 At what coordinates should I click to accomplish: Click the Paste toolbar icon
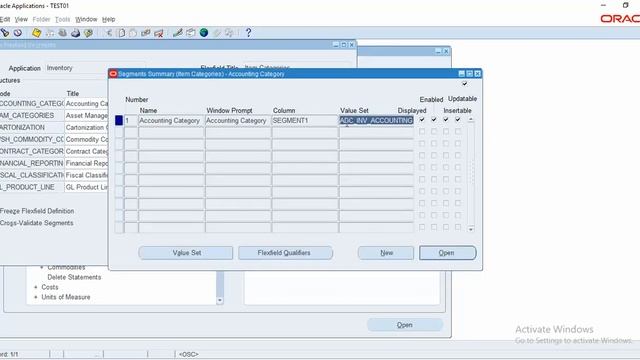click(x=133, y=33)
